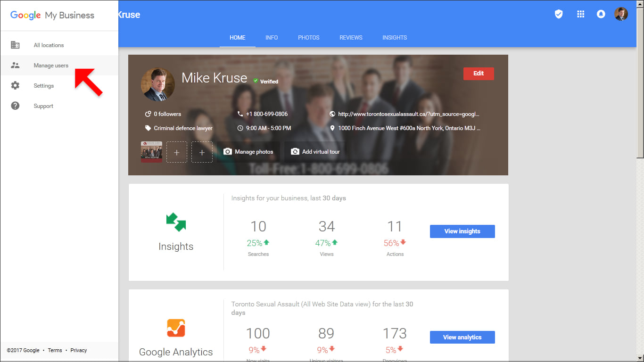This screenshot has width=644, height=362.
Task: Click the map pin icon beside address
Action: (332, 128)
